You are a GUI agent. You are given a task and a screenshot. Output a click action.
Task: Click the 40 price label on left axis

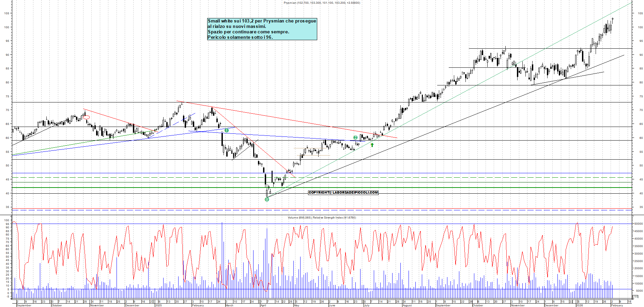(7, 193)
